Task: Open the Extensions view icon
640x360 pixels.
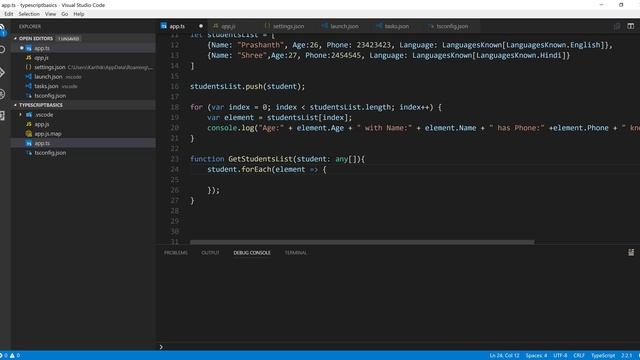Action: point(2,116)
